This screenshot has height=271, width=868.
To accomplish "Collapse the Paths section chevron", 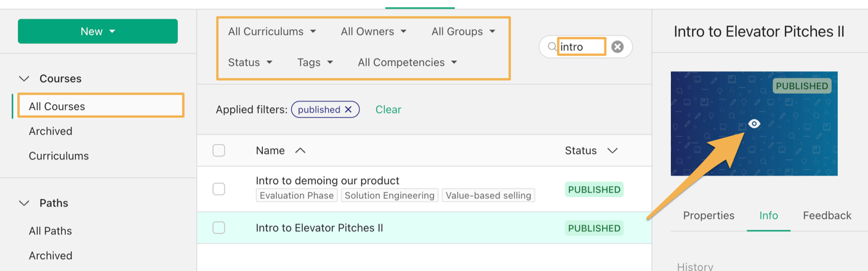I will point(24,203).
